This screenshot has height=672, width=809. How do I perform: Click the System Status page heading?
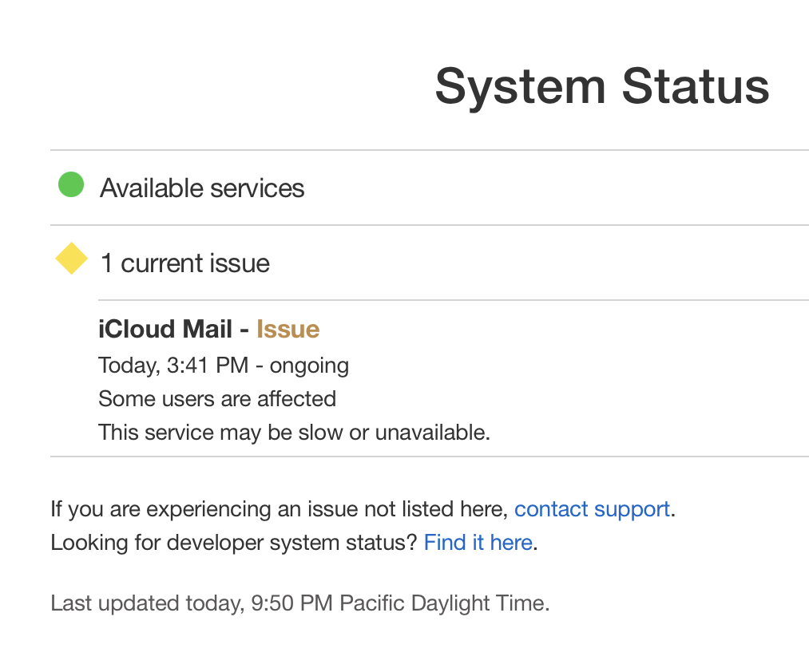pyautogui.click(x=601, y=85)
